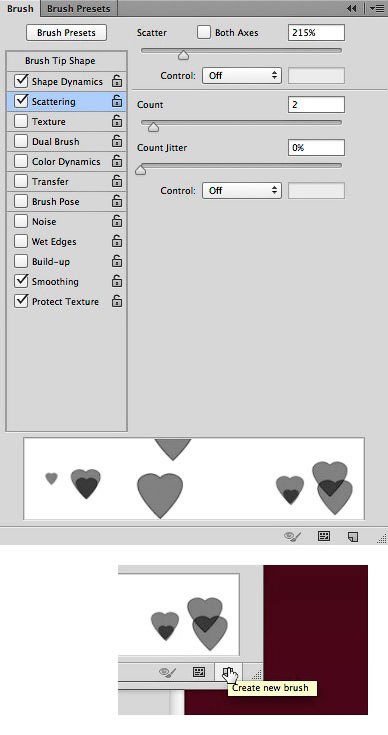Select Brush Tip Shape section
Screen dimensions: 388x735
click(x=67, y=61)
